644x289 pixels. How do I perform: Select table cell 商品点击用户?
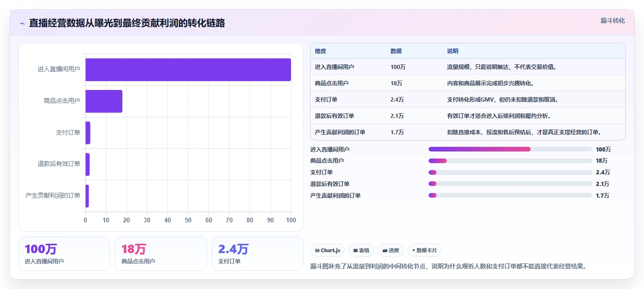tap(332, 83)
